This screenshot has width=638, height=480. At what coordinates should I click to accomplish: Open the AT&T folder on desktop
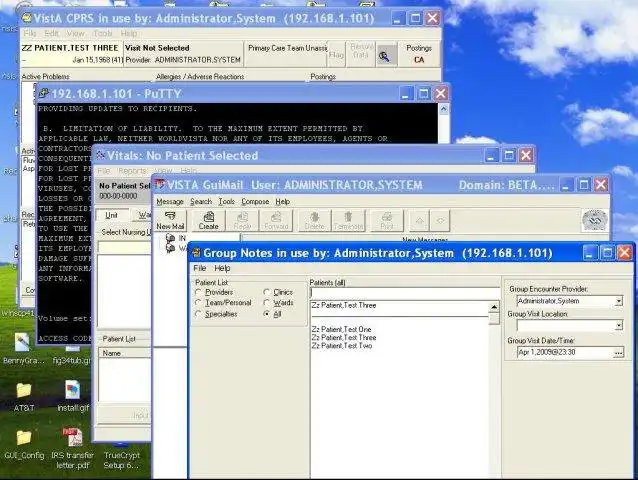pyautogui.click(x=24, y=397)
